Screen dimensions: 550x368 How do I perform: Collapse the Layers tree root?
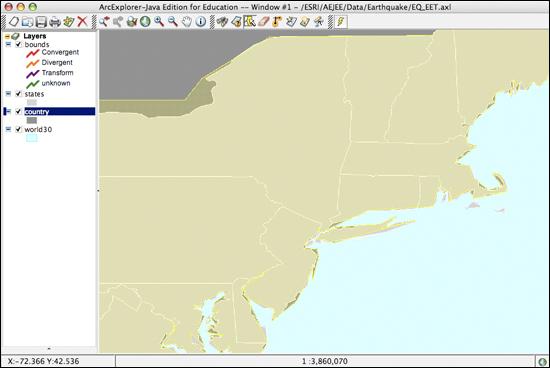[x=7, y=36]
